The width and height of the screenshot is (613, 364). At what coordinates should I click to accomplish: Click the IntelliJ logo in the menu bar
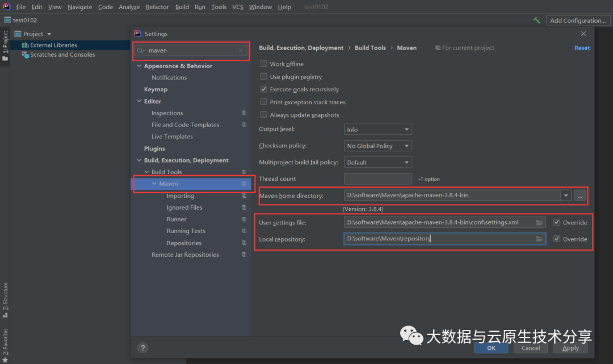(x=7, y=7)
